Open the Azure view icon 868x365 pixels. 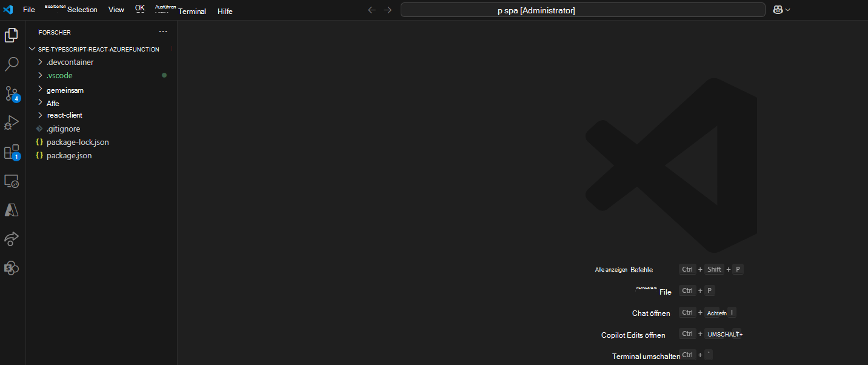click(12, 210)
